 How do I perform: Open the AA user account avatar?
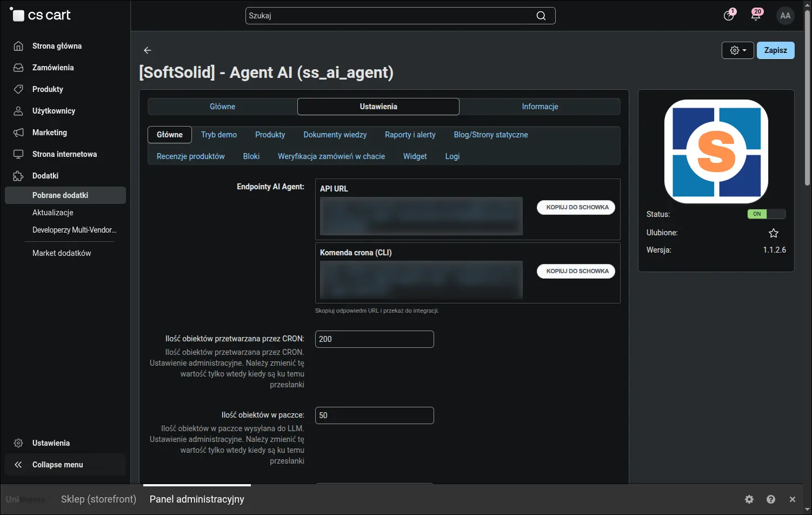pos(786,16)
